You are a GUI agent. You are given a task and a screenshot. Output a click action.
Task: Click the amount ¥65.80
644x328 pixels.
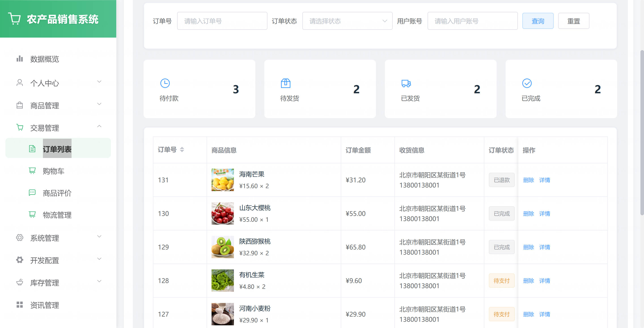tap(356, 247)
